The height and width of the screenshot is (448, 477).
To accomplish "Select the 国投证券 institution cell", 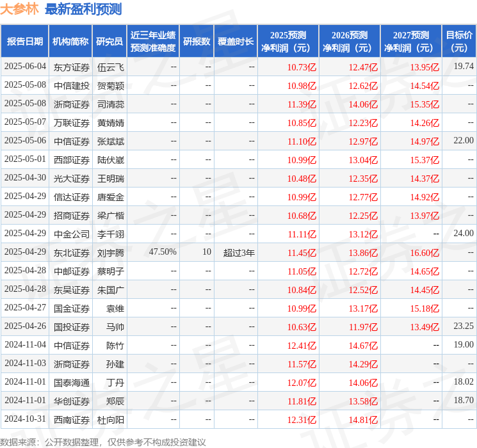I will click(x=72, y=327).
